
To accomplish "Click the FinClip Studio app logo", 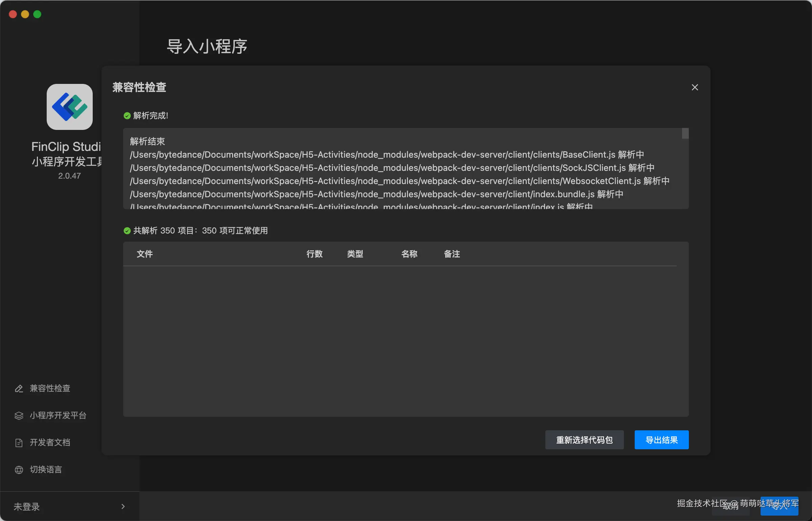I will pyautogui.click(x=69, y=107).
